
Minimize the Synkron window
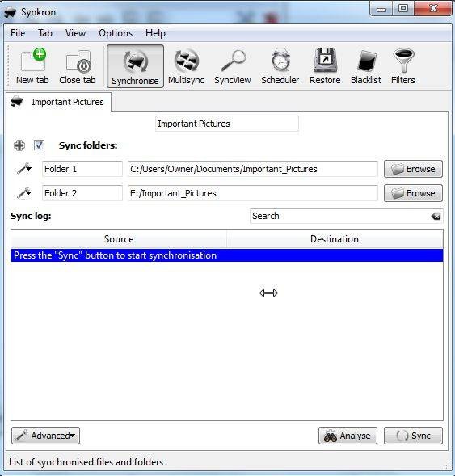381,8
